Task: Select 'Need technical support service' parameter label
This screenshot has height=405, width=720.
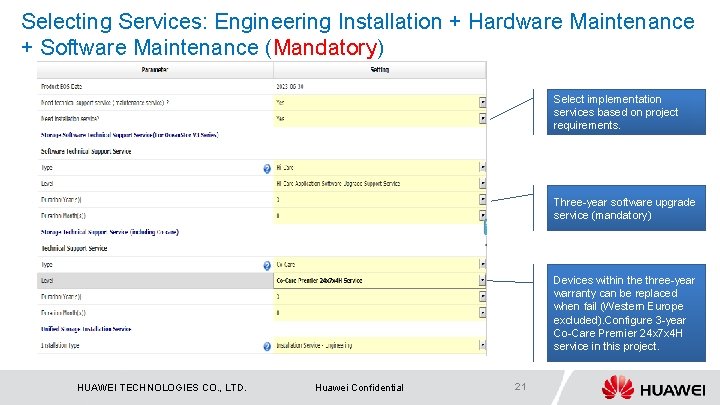Action: point(105,103)
